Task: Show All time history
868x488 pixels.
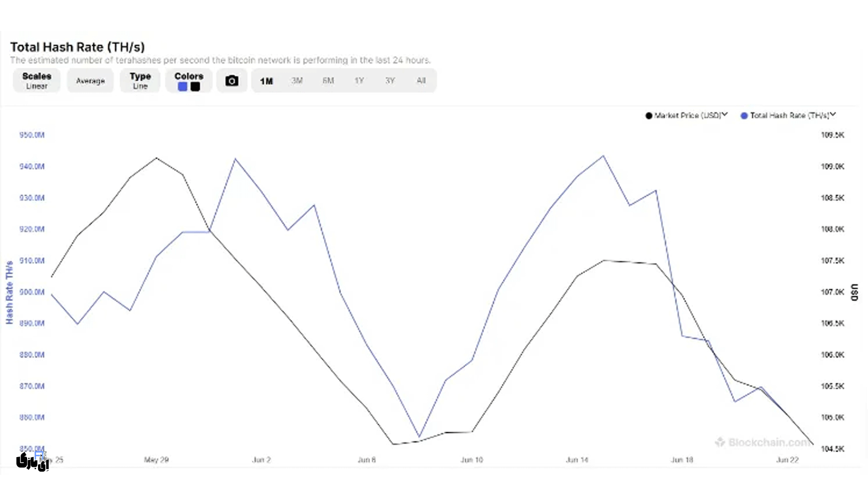Action: pyautogui.click(x=421, y=81)
